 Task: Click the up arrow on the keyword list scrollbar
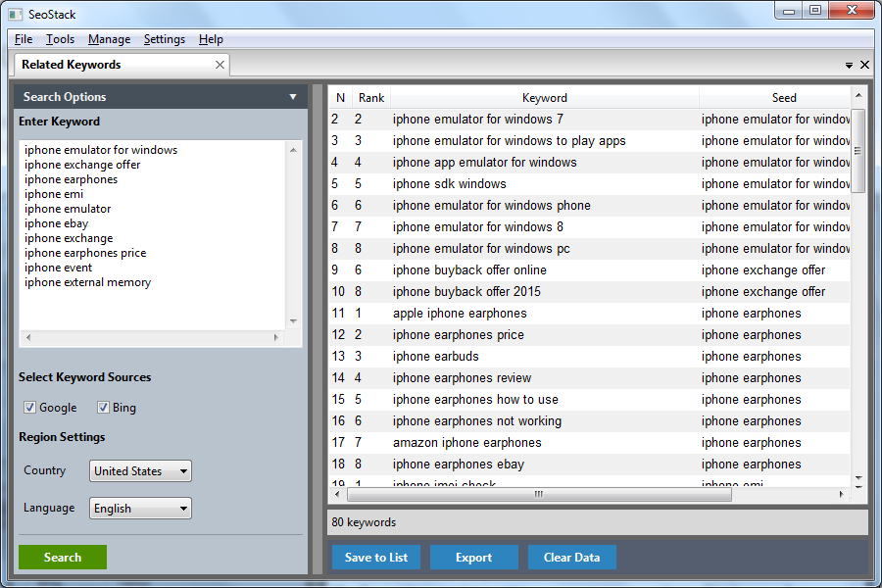tap(293, 149)
